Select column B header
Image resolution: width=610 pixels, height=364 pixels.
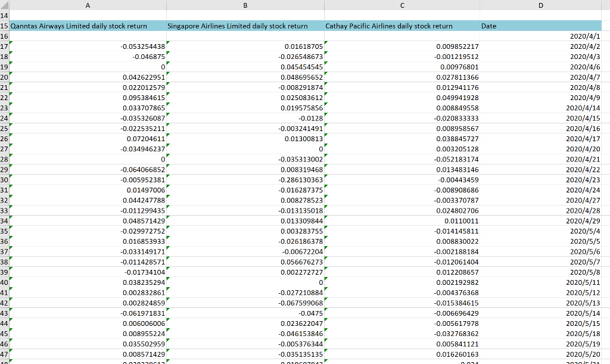[245, 5]
